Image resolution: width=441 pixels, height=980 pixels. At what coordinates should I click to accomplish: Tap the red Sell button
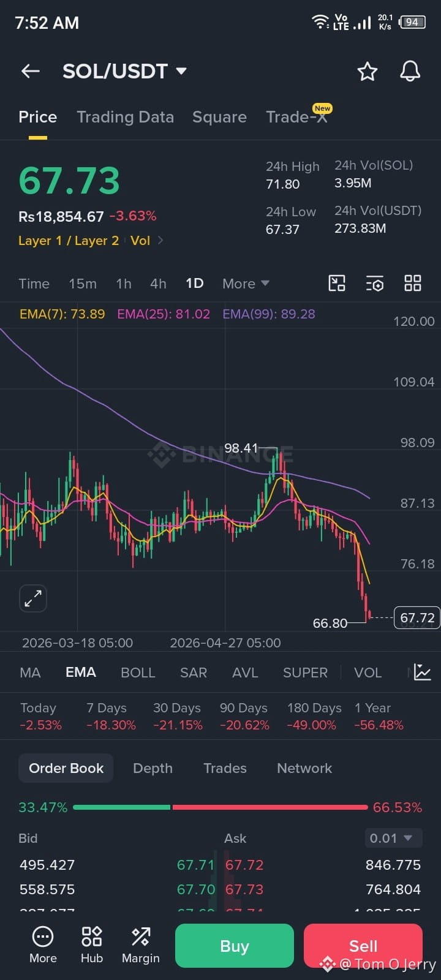pyautogui.click(x=363, y=946)
